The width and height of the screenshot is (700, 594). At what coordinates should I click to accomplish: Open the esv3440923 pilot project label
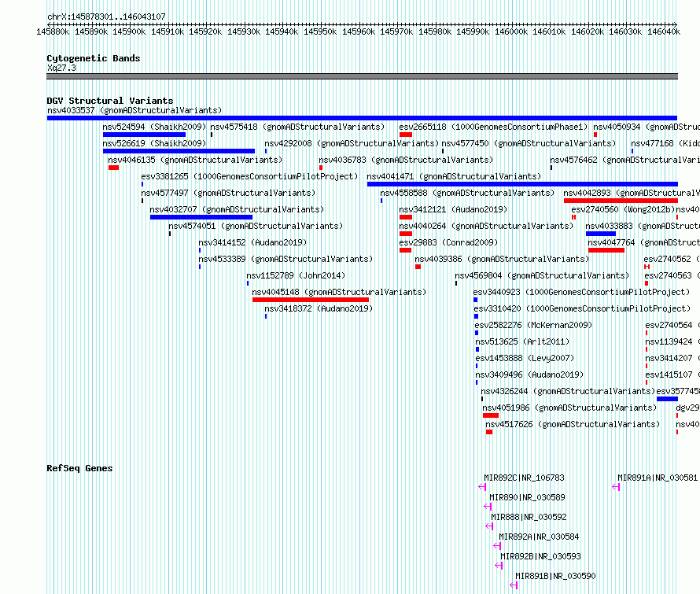tap(582, 292)
